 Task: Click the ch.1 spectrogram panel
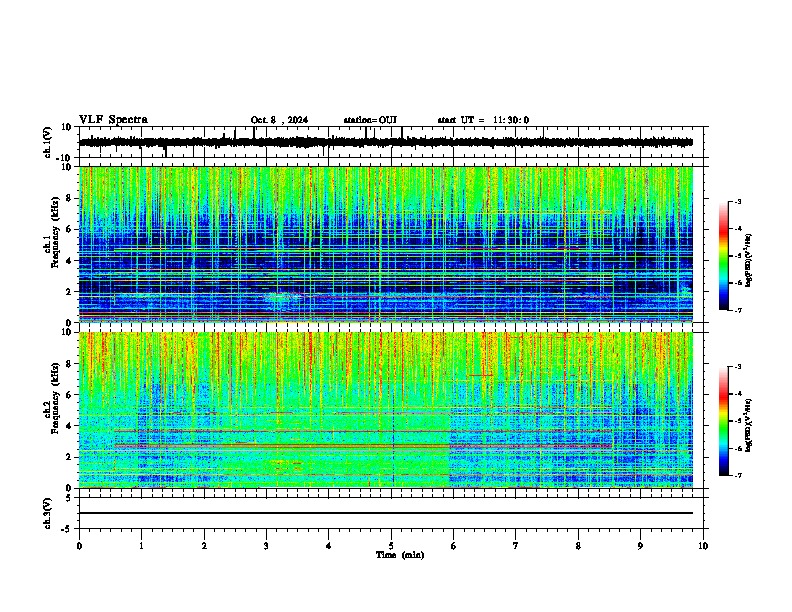[x=386, y=244]
